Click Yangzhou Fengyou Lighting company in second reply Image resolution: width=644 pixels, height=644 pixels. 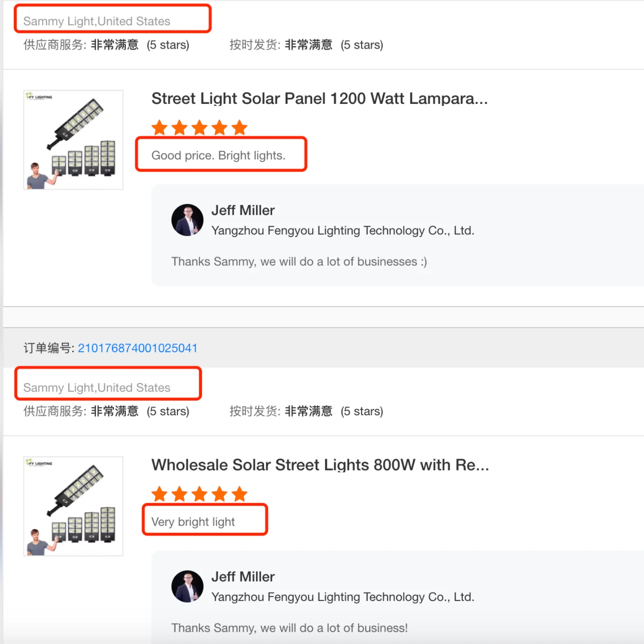point(343,597)
